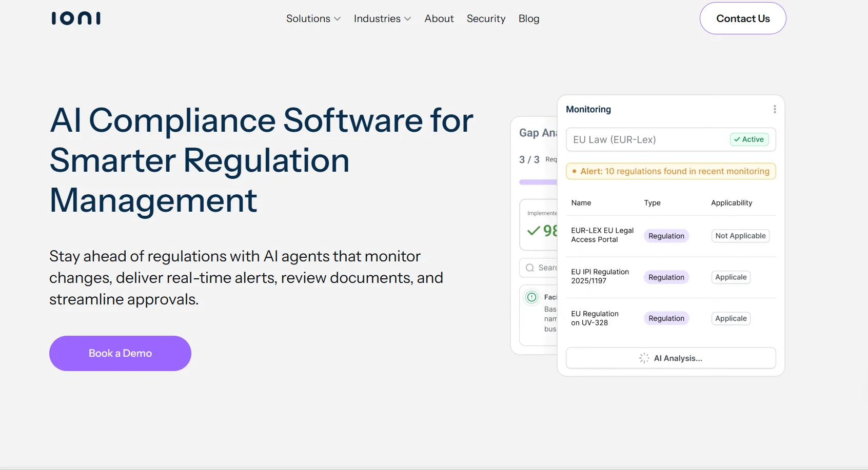Click the AI Analysis loading spinner icon
Screen dimensions: 868x470
click(x=644, y=358)
